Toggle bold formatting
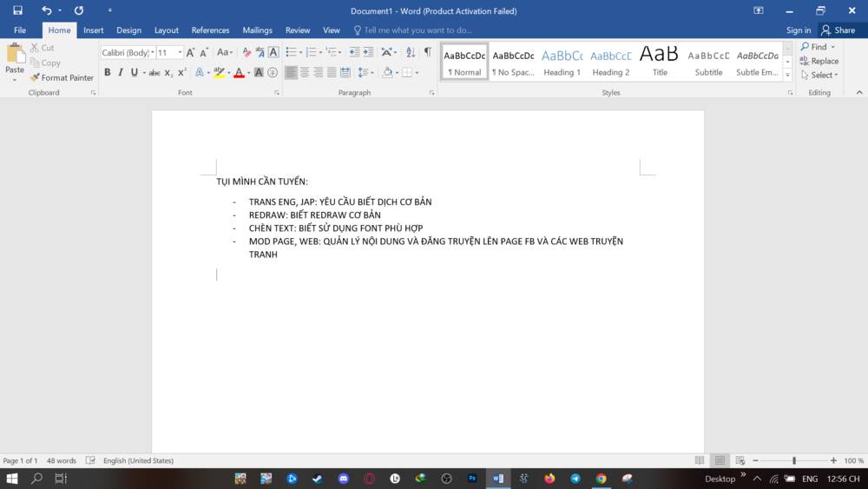 click(108, 73)
